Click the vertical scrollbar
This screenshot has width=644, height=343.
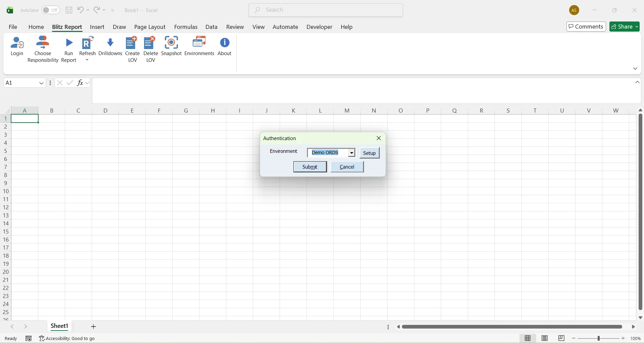pos(640,212)
